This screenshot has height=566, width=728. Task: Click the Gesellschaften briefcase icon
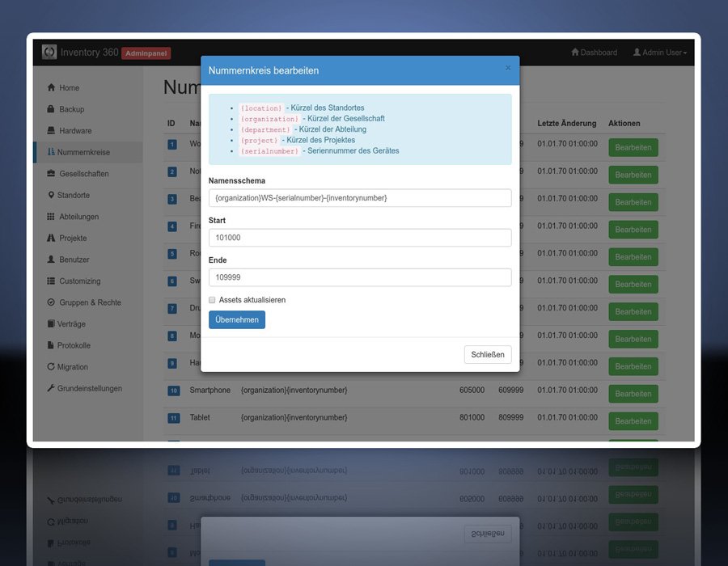coord(51,173)
